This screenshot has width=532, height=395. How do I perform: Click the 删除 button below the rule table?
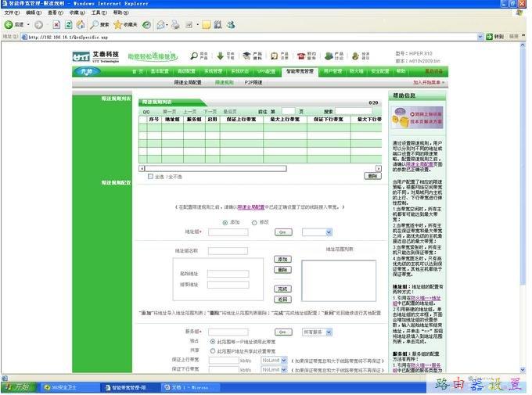[x=372, y=176]
